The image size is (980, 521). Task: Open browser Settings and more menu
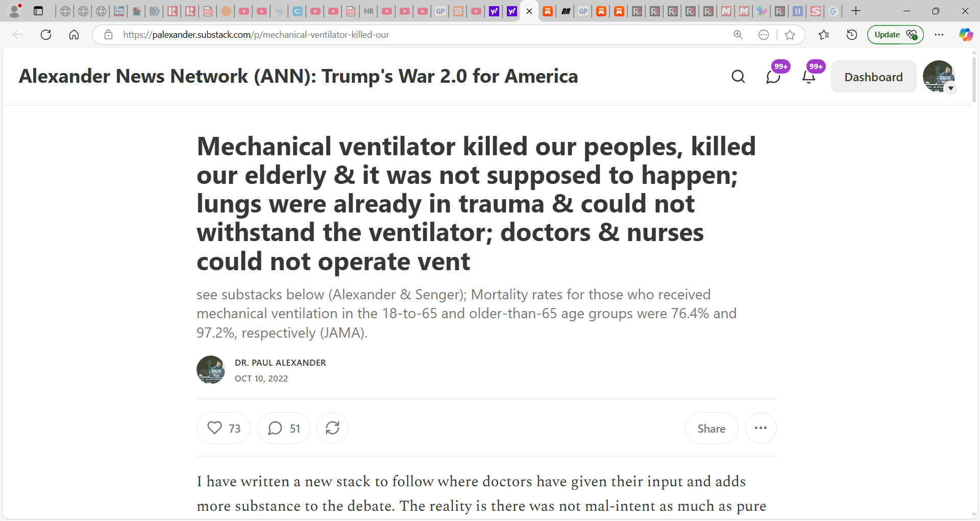[939, 35]
